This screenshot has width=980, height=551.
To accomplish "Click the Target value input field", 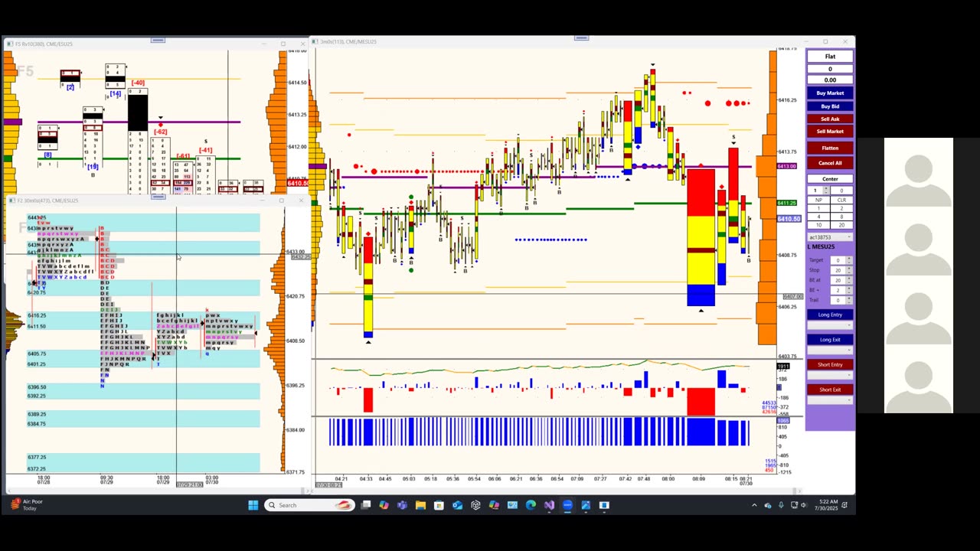I will coord(838,260).
